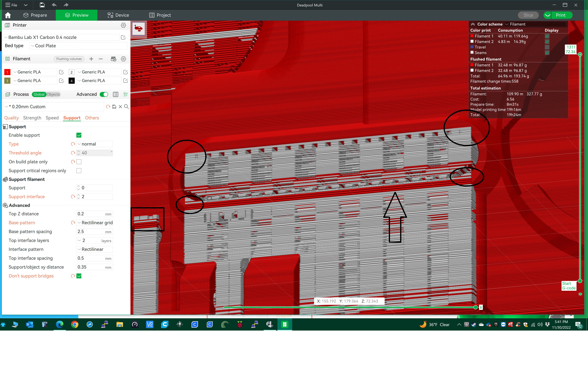Sync the filament list from AMS icon
The width and height of the screenshot is (588, 389).
(x=113, y=59)
